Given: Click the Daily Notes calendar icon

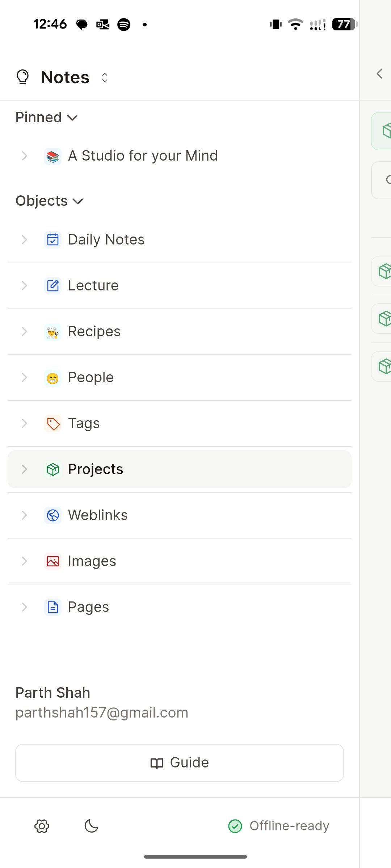Looking at the screenshot, I should click(x=53, y=239).
